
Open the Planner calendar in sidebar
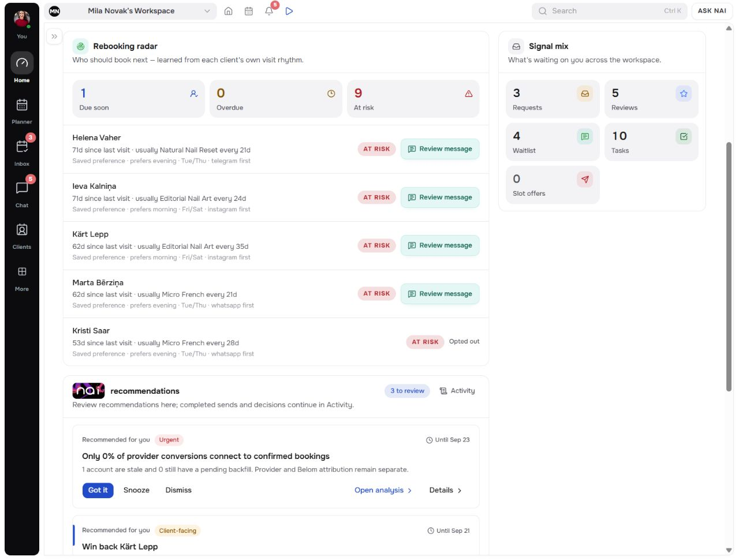point(22,111)
